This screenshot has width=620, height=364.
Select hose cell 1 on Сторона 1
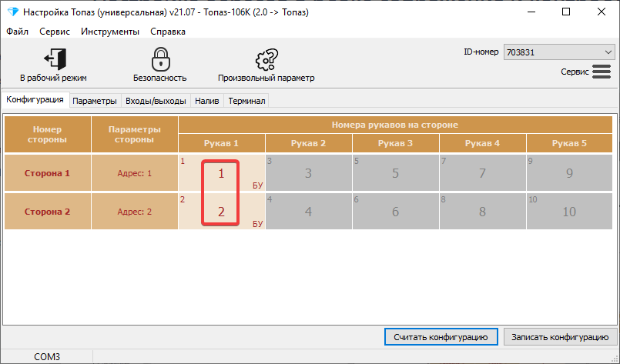tap(221, 173)
